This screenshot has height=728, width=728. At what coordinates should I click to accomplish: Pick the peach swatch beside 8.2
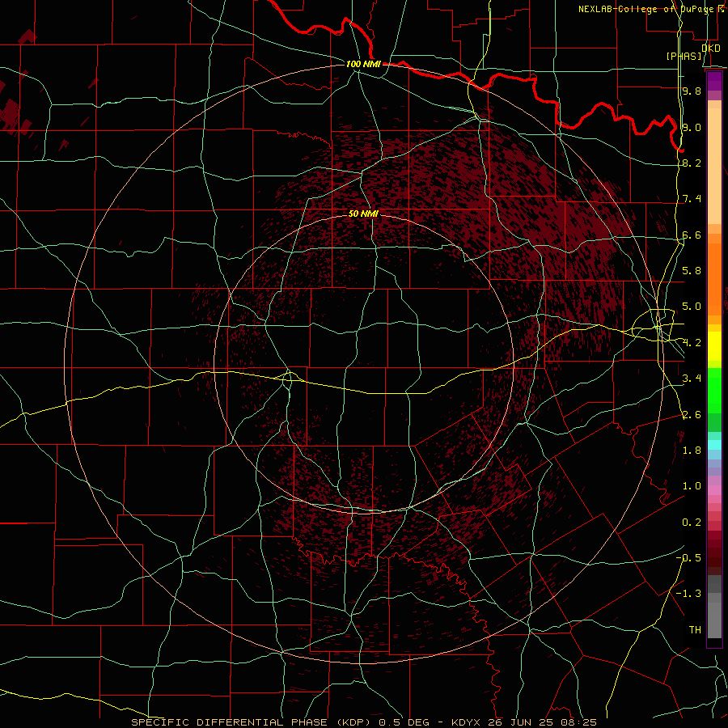(x=714, y=166)
